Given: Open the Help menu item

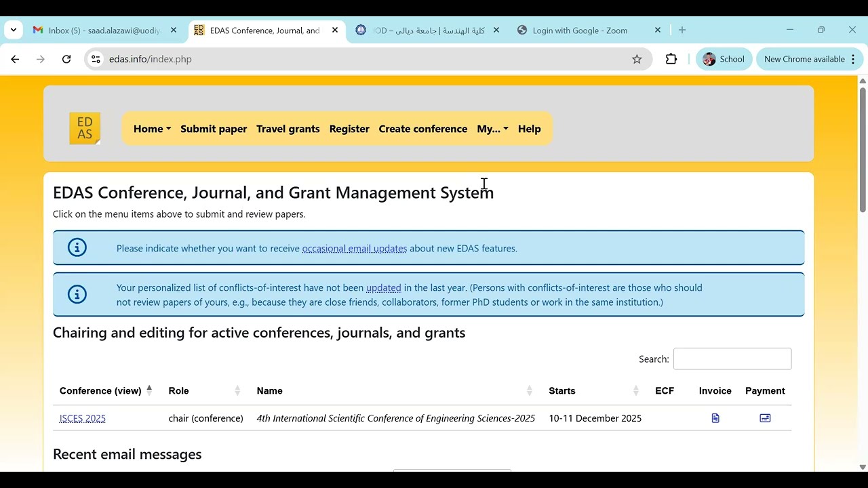Looking at the screenshot, I should (530, 129).
